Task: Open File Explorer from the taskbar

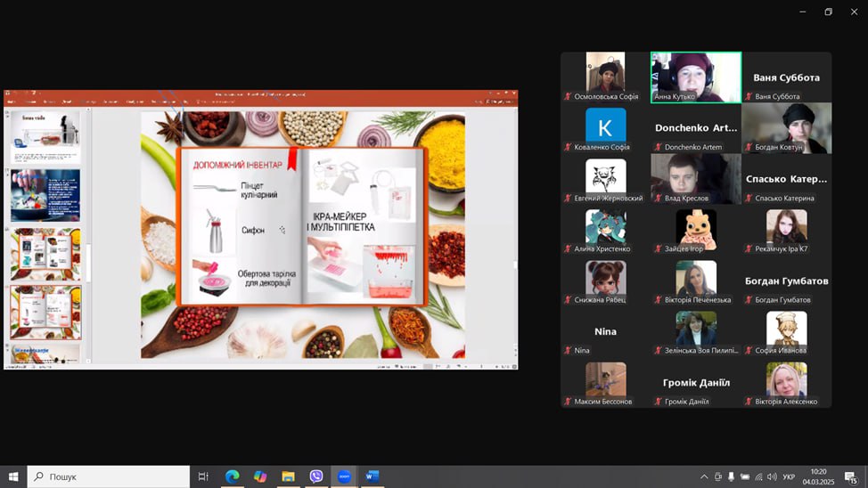Action: (x=289, y=476)
